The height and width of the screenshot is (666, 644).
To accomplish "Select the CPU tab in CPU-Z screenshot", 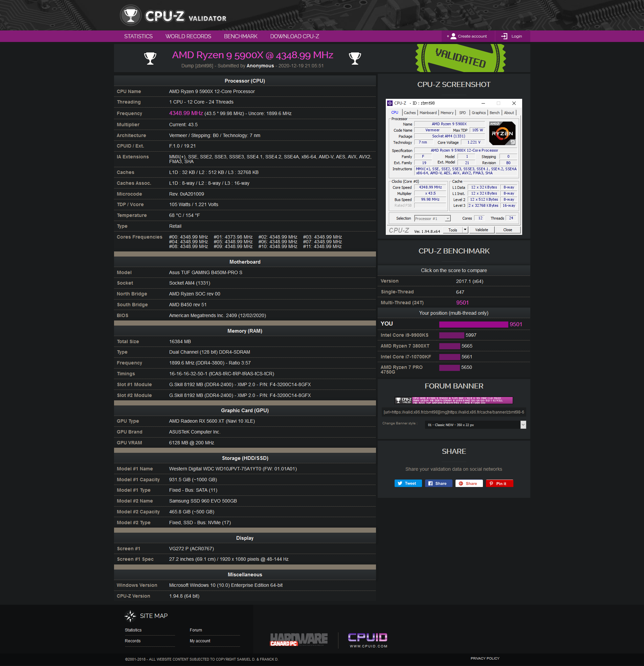I will [x=395, y=112].
